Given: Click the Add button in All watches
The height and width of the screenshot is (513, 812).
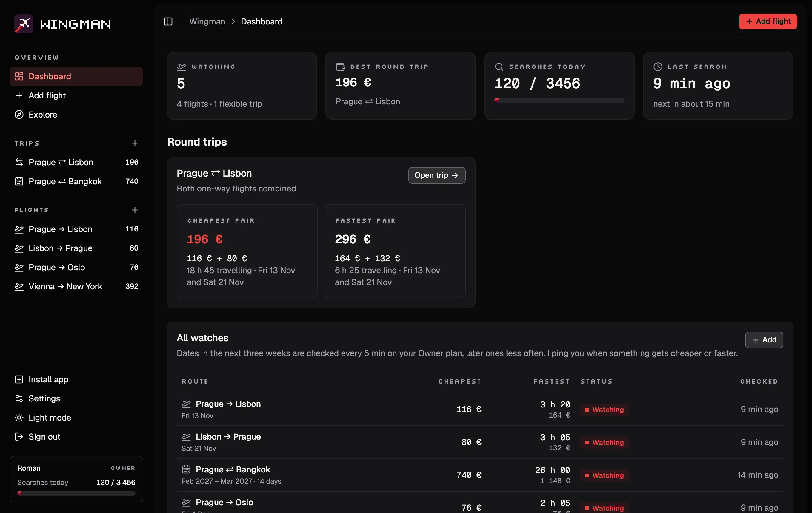Looking at the screenshot, I should click(764, 340).
